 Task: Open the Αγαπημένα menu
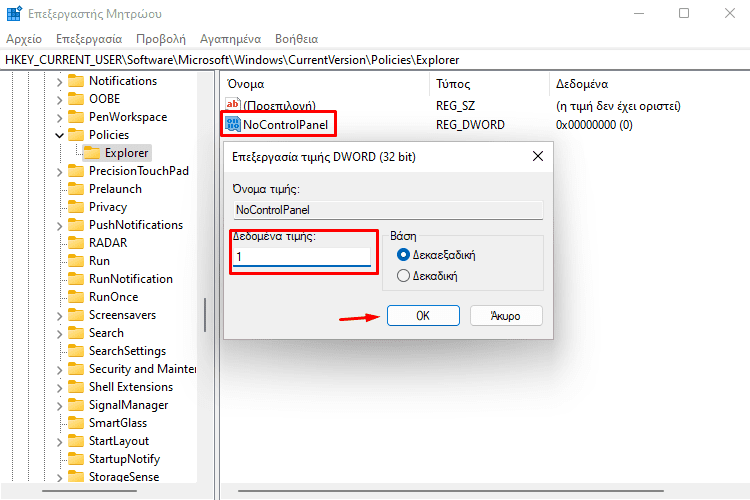coord(231,39)
